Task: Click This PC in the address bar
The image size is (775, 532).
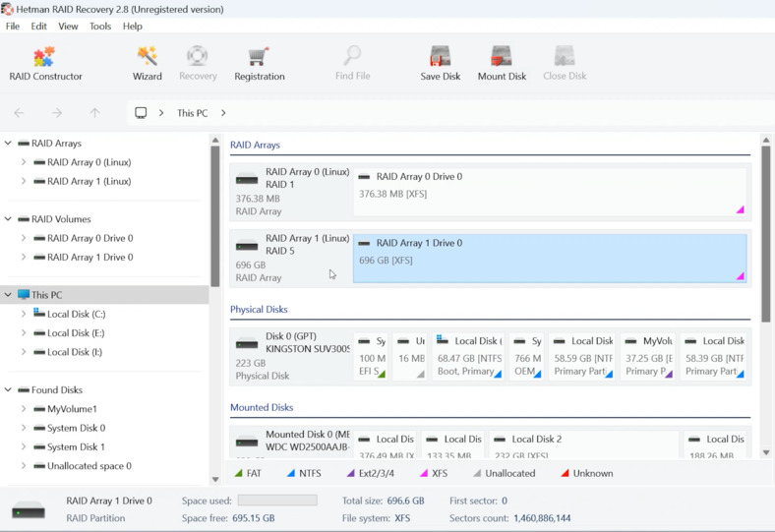Action: point(192,113)
